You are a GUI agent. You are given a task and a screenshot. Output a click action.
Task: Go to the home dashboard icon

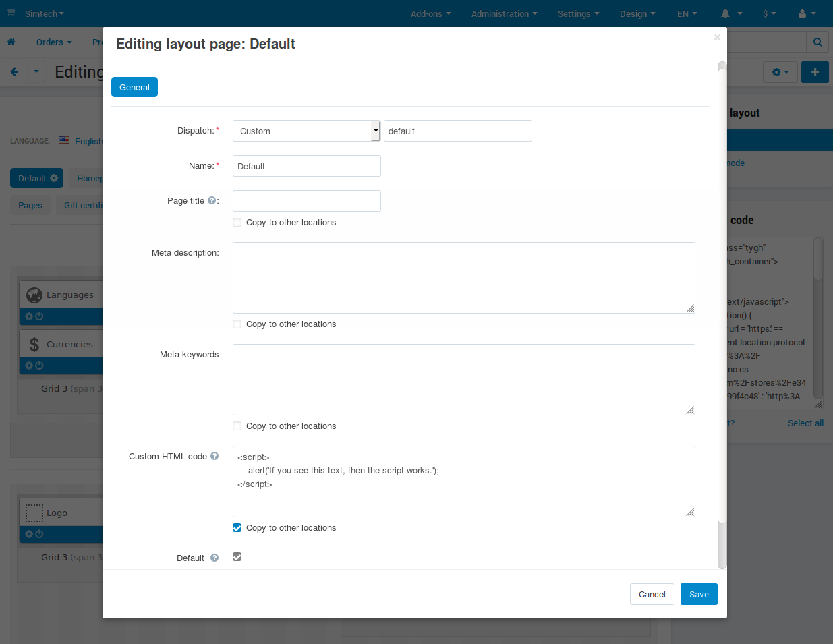point(11,42)
